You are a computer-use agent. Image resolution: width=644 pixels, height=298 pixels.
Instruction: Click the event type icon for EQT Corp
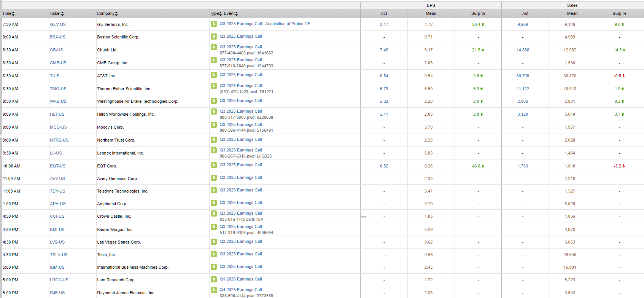[x=214, y=165]
